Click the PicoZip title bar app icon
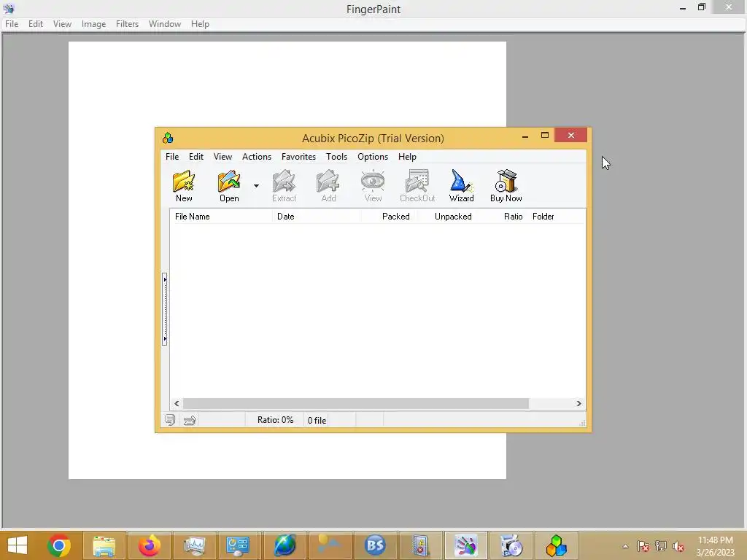Screen dimensions: 747x560 click(x=168, y=138)
